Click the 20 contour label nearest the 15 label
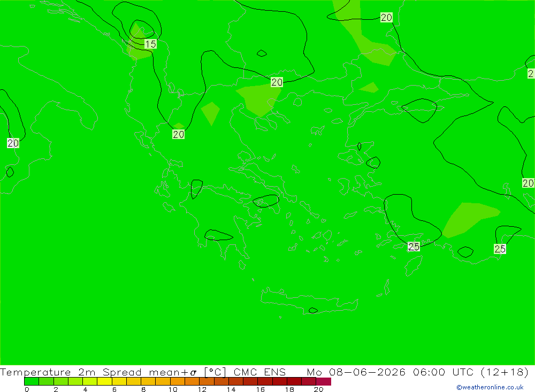 (179, 134)
